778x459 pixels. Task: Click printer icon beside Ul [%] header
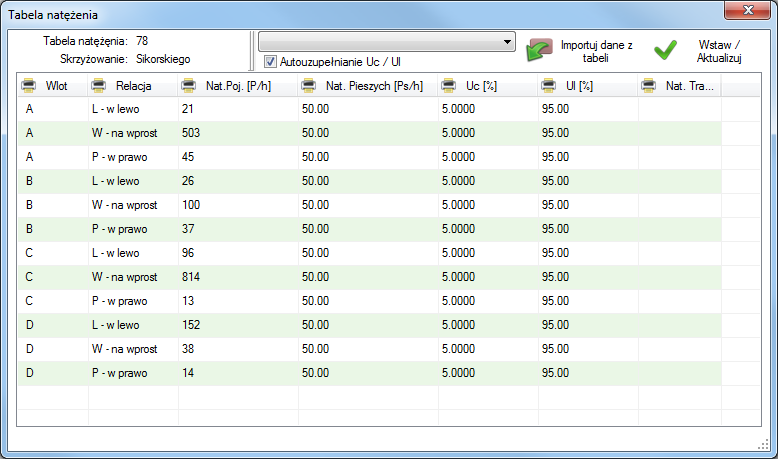coord(549,85)
